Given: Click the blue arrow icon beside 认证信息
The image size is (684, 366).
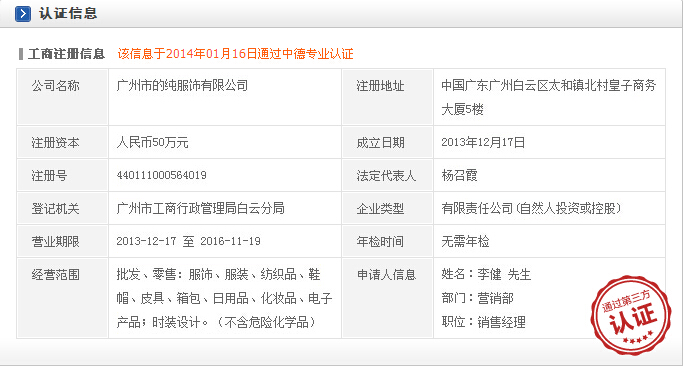Looking at the screenshot, I should pyautogui.click(x=23, y=14).
